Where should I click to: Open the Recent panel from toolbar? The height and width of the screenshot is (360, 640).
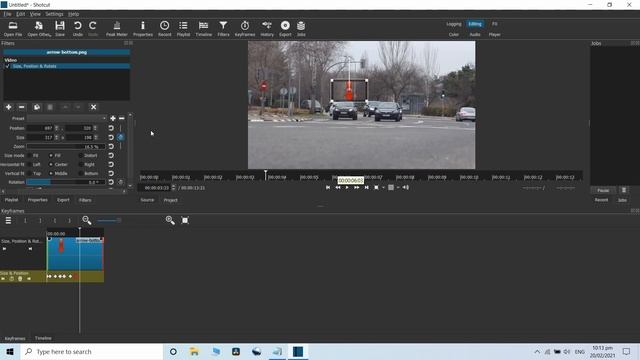point(164,29)
